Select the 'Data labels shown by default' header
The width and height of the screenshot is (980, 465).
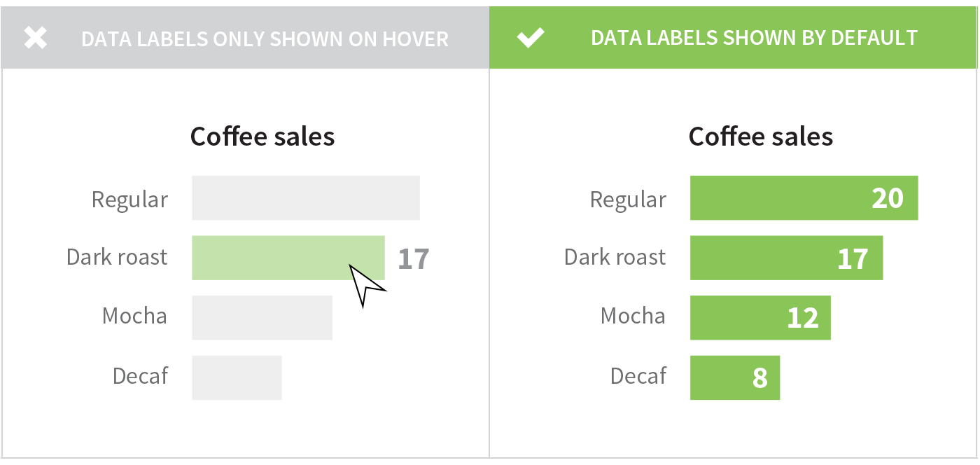pyautogui.click(x=754, y=38)
